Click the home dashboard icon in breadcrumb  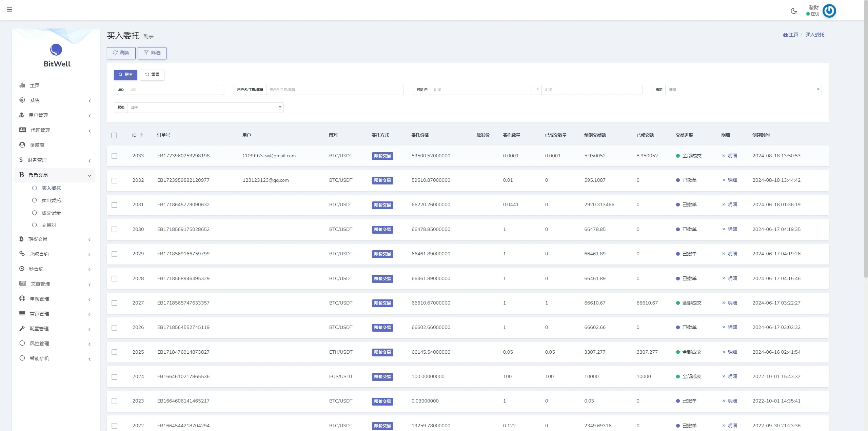pyautogui.click(x=785, y=35)
